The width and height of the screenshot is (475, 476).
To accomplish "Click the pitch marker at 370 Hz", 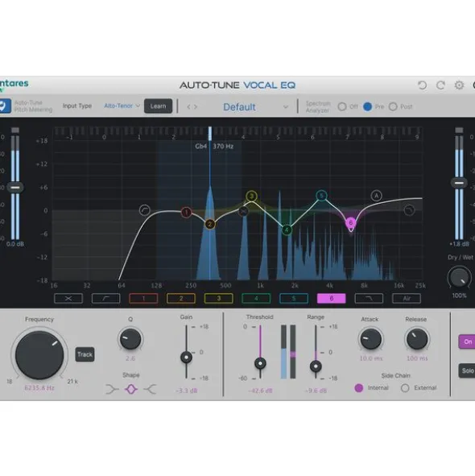I will click(210, 133).
